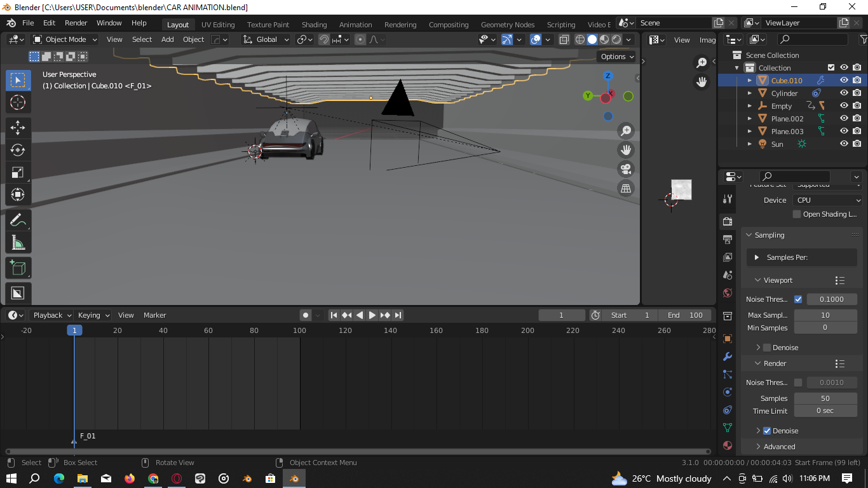Viewport: 868px width, 488px height.
Task: Activate the Move tool
Action: [18, 127]
